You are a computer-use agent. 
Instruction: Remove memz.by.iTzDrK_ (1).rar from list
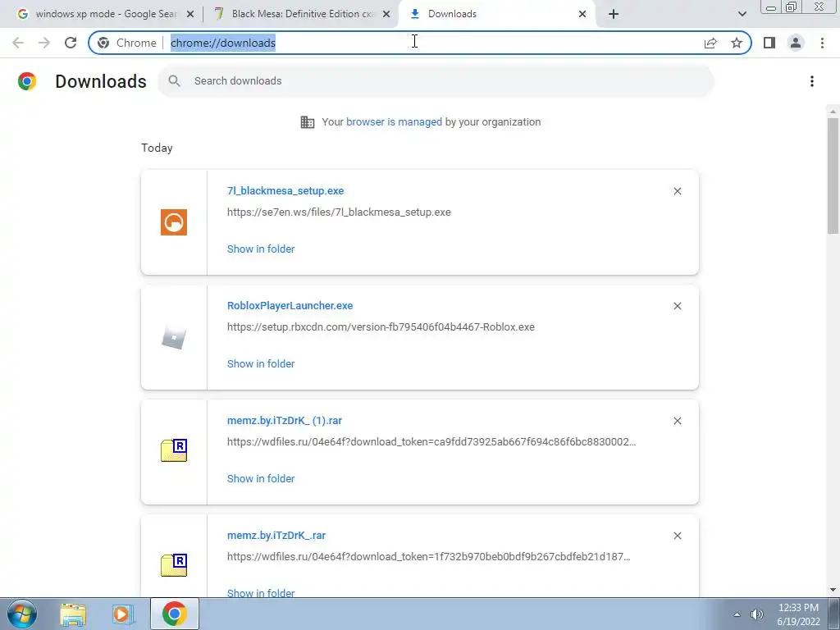point(677,421)
